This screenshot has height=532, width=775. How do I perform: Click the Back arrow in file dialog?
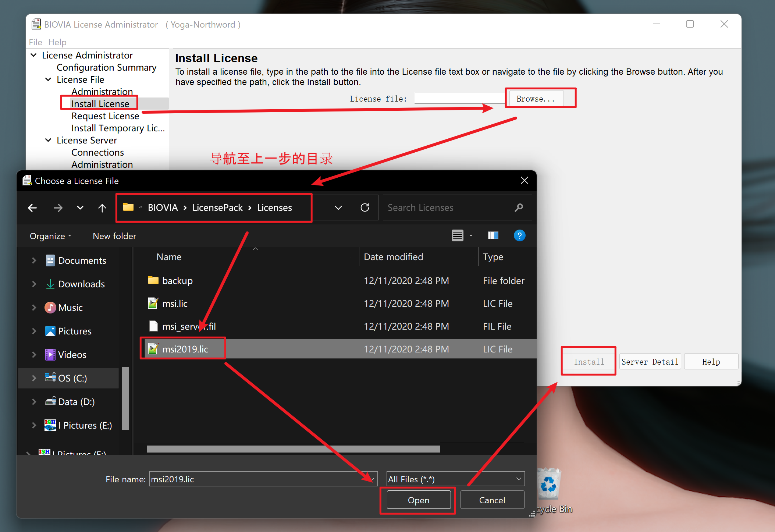(x=32, y=208)
